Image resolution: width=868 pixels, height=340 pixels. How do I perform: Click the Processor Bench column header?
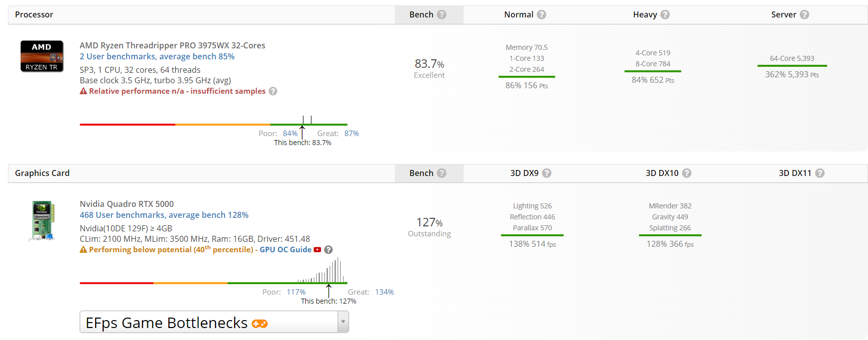(x=421, y=15)
